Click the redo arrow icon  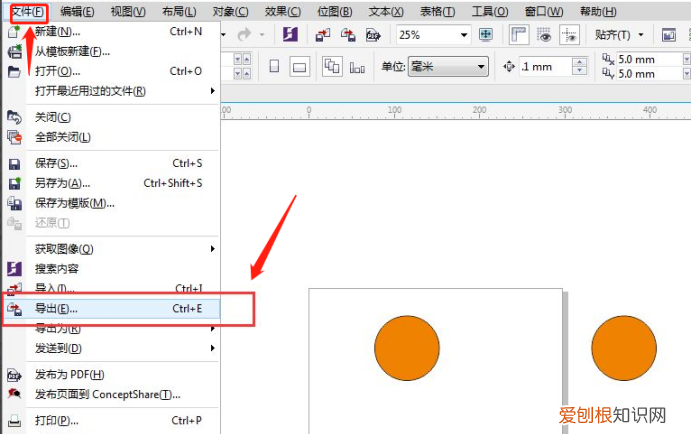coord(244,34)
